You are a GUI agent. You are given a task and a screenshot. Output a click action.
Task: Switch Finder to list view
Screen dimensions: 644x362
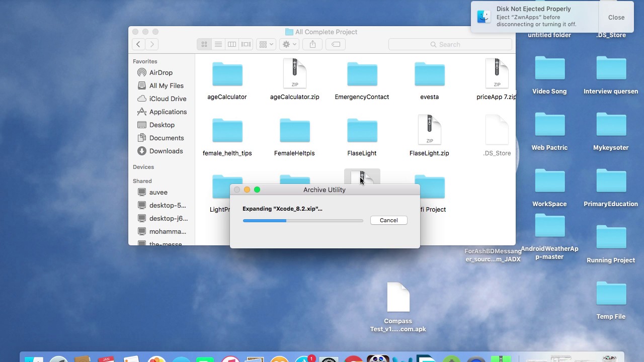(218, 44)
